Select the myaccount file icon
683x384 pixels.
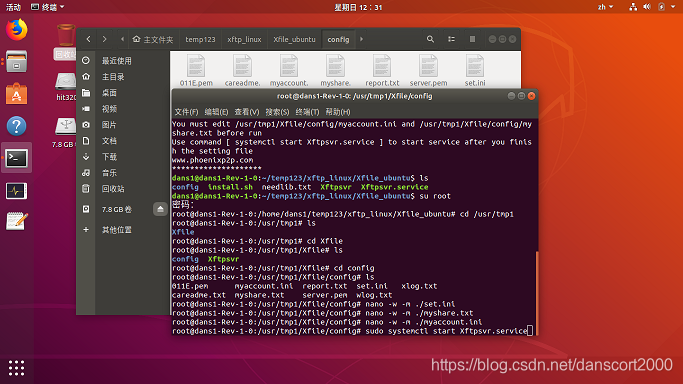289,70
